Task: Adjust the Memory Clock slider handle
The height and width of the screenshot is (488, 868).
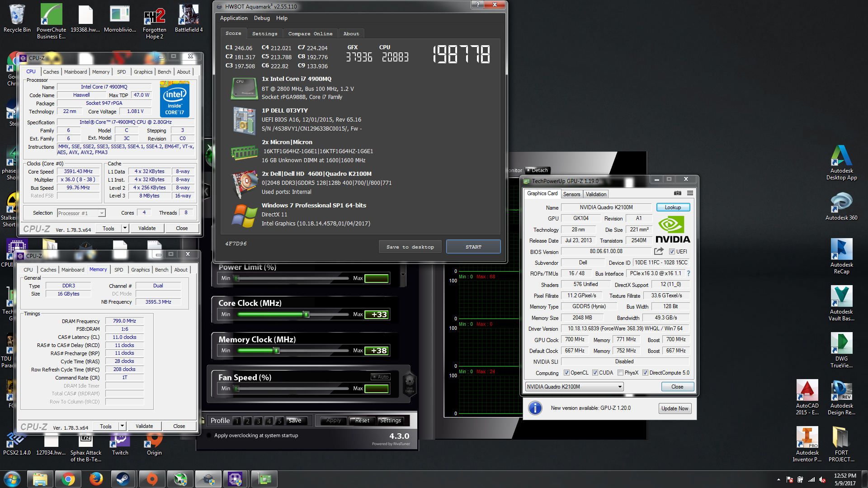Action: click(277, 351)
